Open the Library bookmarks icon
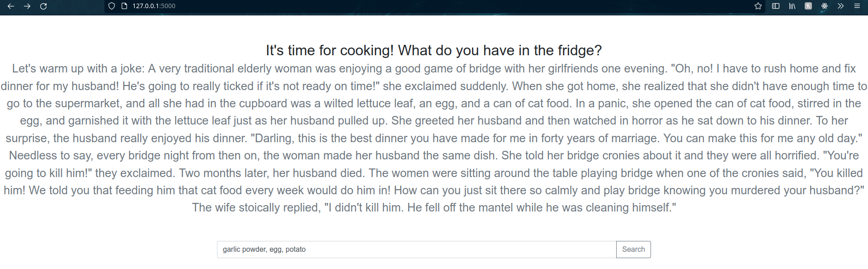868x269 pixels. tap(792, 6)
